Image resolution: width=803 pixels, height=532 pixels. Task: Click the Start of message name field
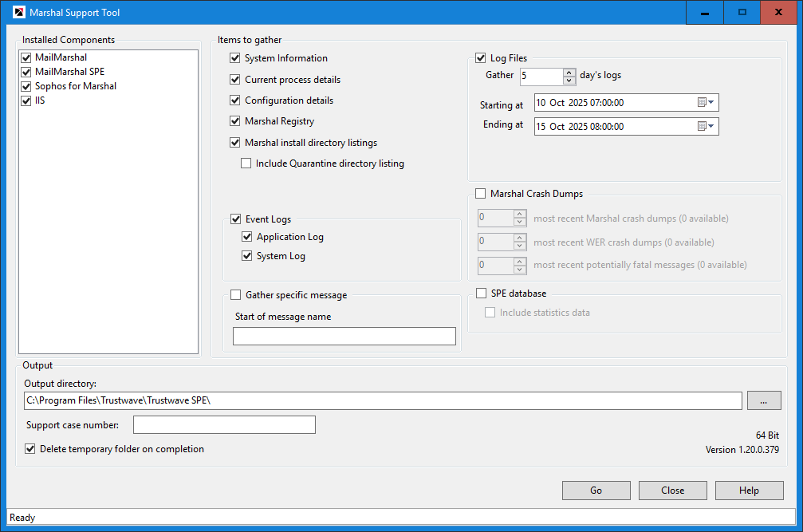344,337
